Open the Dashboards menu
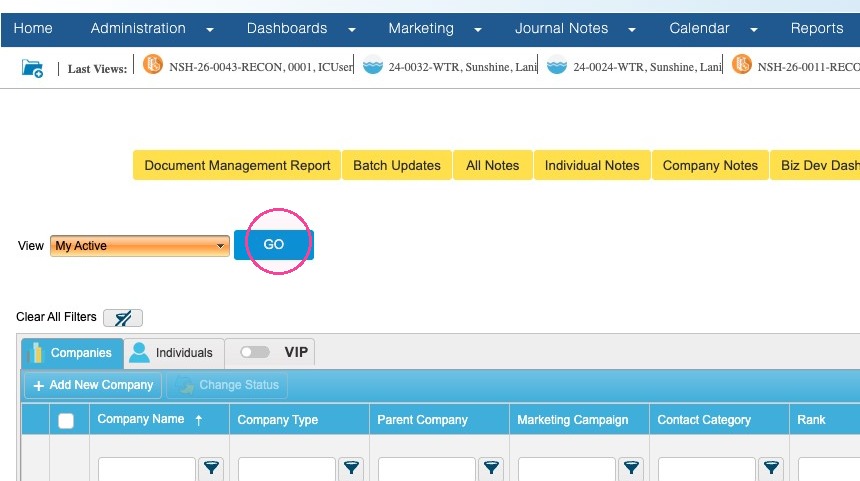This screenshot has width=860, height=481. (287, 29)
